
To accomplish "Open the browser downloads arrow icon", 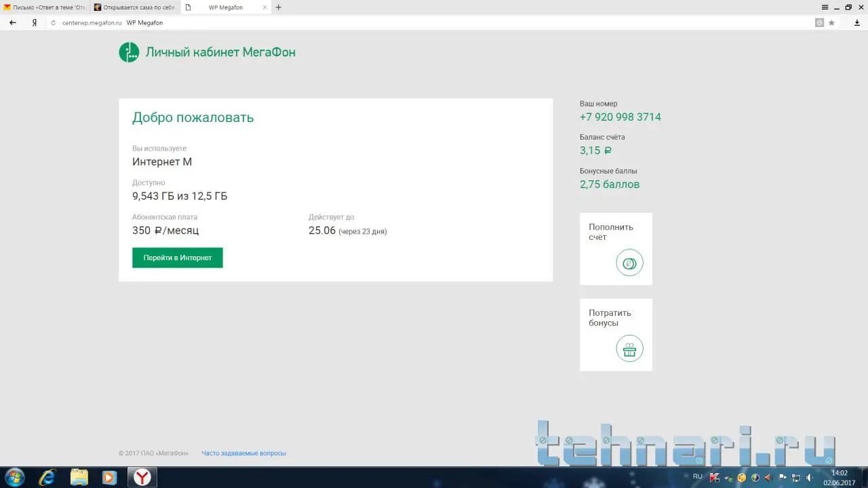I will point(856,22).
